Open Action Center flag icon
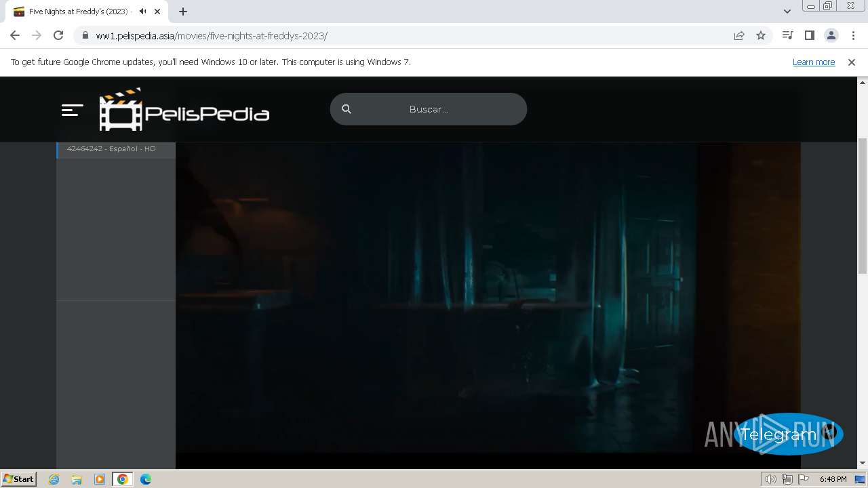 pyautogui.click(x=804, y=479)
